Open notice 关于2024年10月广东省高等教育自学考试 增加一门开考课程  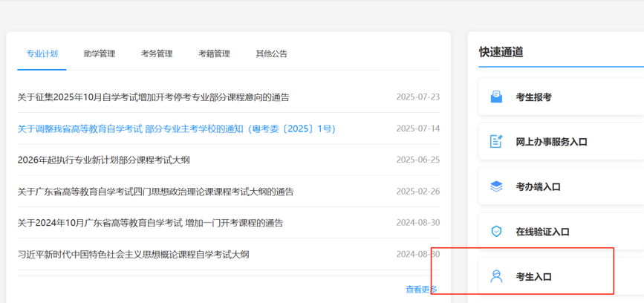pos(150,224)
